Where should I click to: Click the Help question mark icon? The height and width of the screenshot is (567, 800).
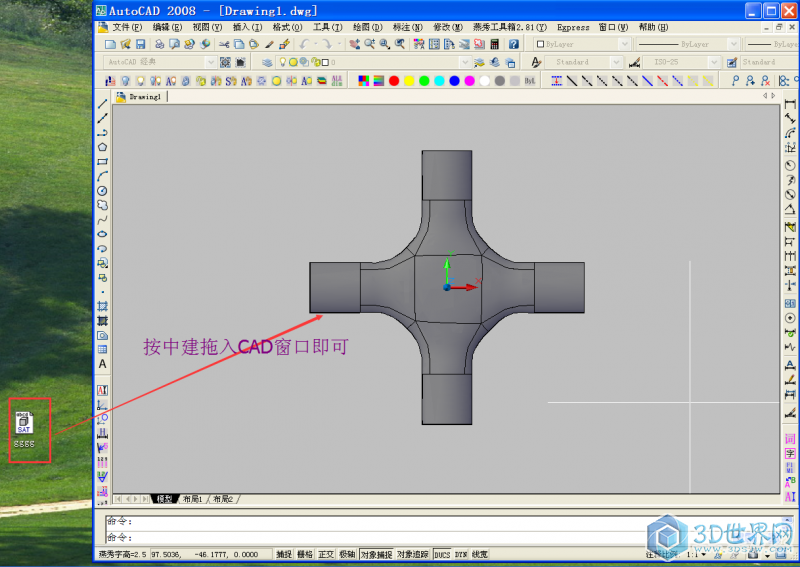tap(514, 44)
